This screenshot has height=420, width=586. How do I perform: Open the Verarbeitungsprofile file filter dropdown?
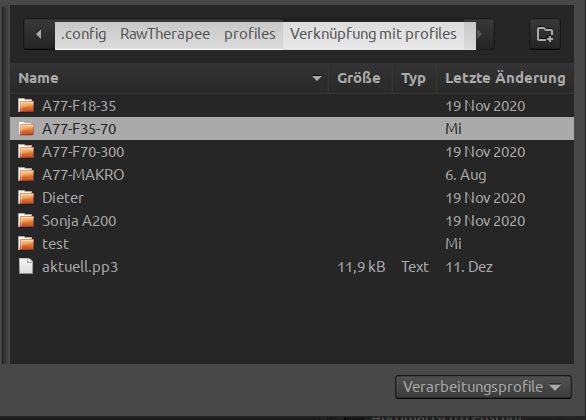pyautogui.click(x=483, y=387)
